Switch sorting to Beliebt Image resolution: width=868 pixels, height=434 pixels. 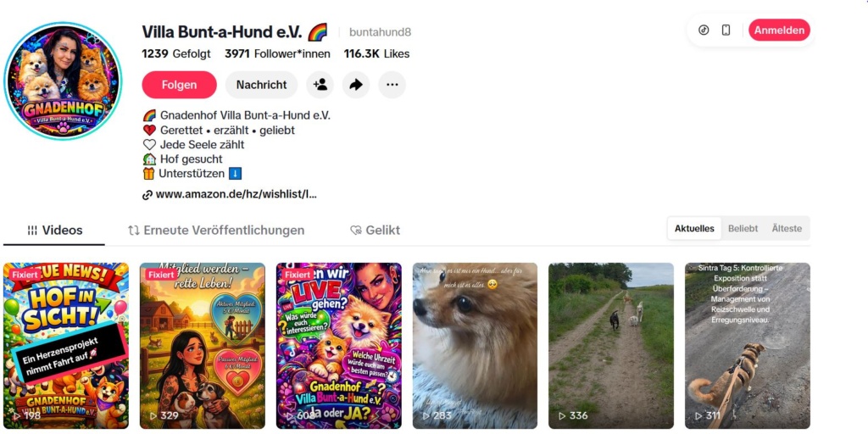[x=743, y=229]
